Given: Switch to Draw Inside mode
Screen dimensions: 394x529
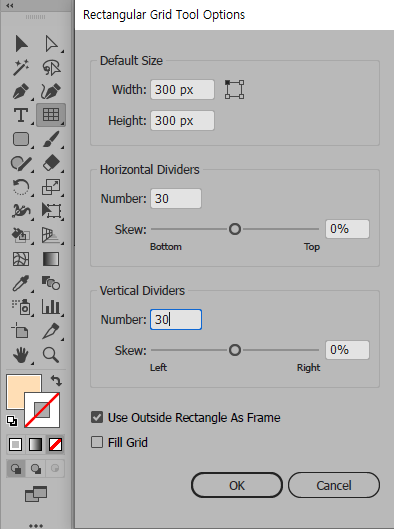Looking at the screenshot, I should tap(55, 468).
